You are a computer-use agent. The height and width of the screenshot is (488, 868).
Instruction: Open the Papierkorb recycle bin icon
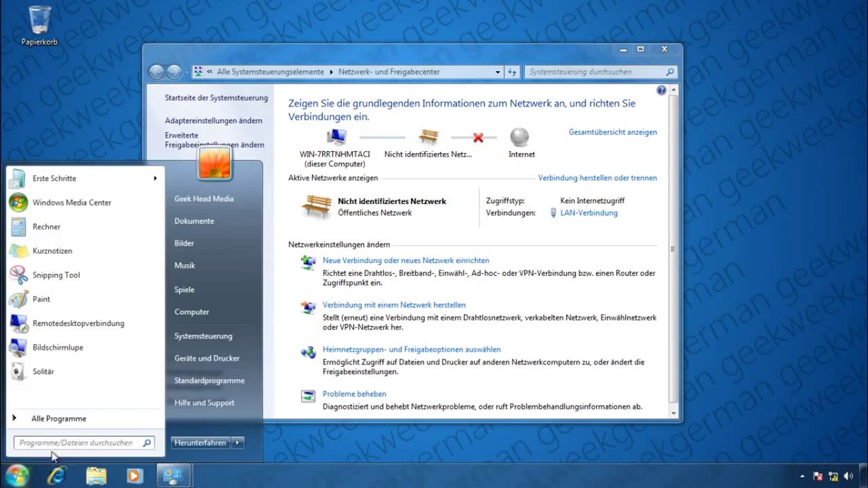pos(39,26)
